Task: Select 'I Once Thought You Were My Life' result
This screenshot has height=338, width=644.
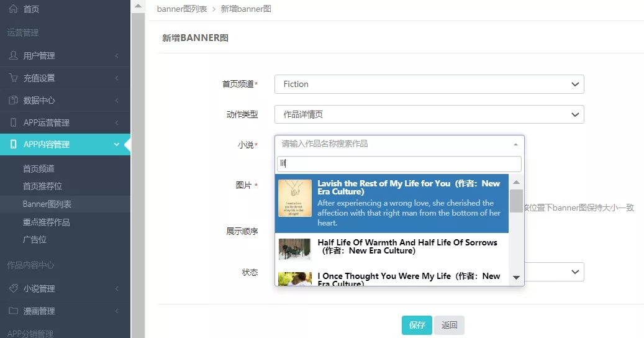Action: click(x=392, y=276)
